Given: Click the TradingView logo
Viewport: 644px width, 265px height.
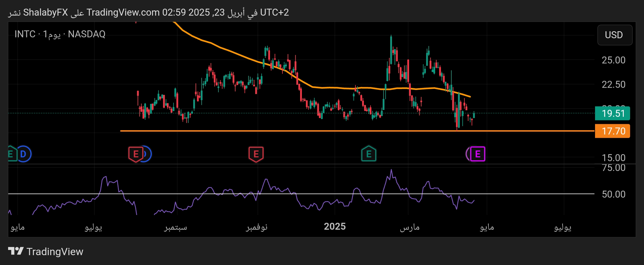Looking at the screenshot, I should point(16,251).
